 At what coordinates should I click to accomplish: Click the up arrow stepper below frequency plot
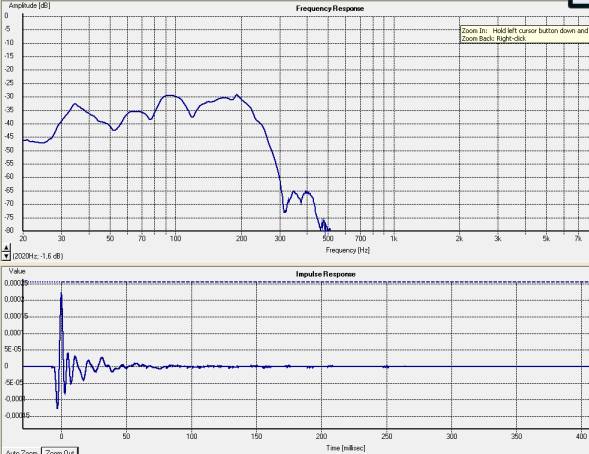[x=6, y=248]
